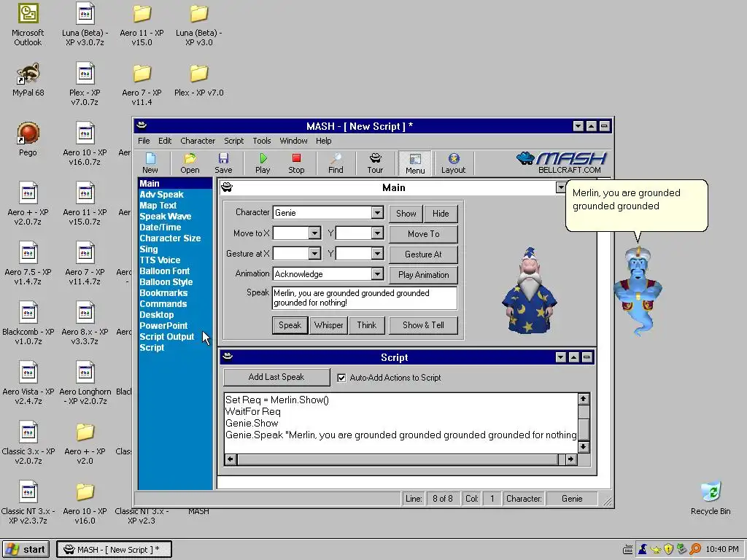Select Script Output in the sidebar
Image resolution: width=747 pixels, height=560 pixels.
point(167,337)
